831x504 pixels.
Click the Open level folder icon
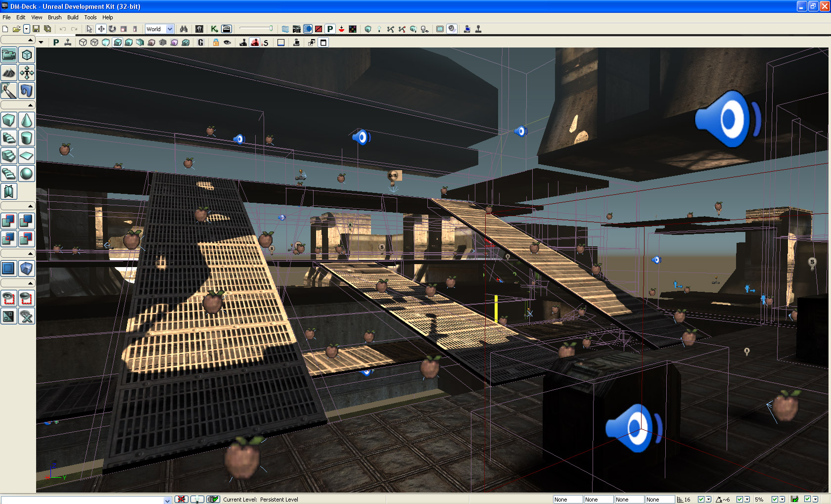point(16,29)
